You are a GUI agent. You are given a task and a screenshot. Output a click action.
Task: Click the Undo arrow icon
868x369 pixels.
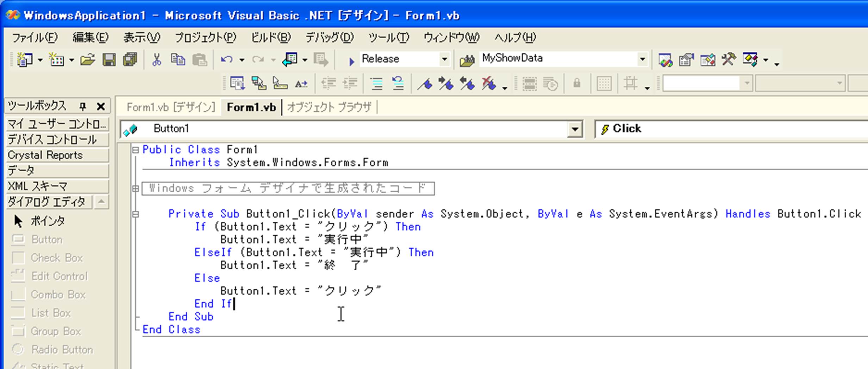(226, 60)
